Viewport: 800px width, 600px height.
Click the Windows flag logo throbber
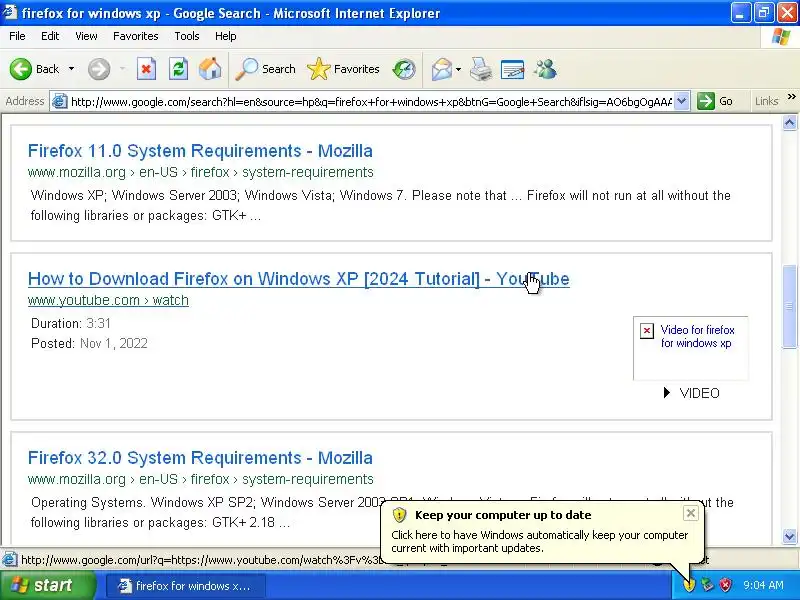[x=781, y=36]
